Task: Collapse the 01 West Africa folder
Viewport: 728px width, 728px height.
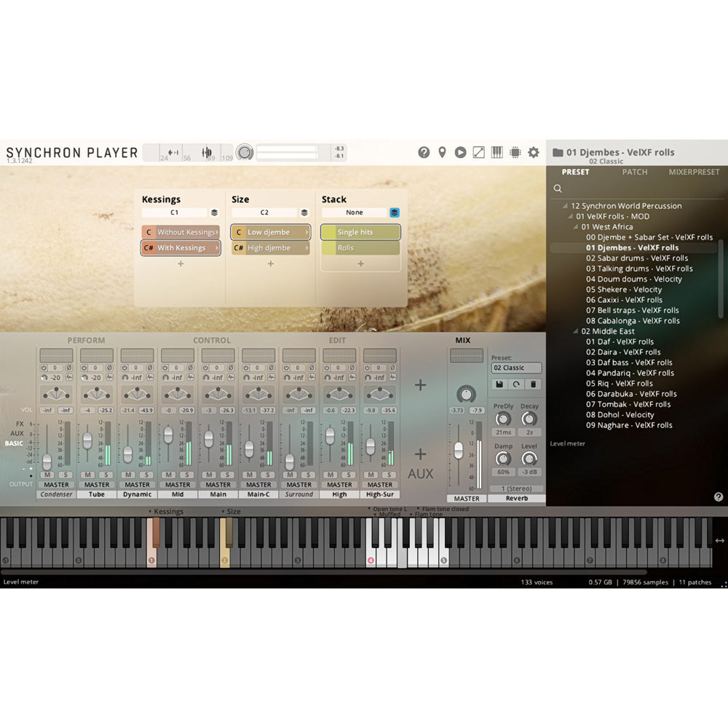Action: [575, 226]
